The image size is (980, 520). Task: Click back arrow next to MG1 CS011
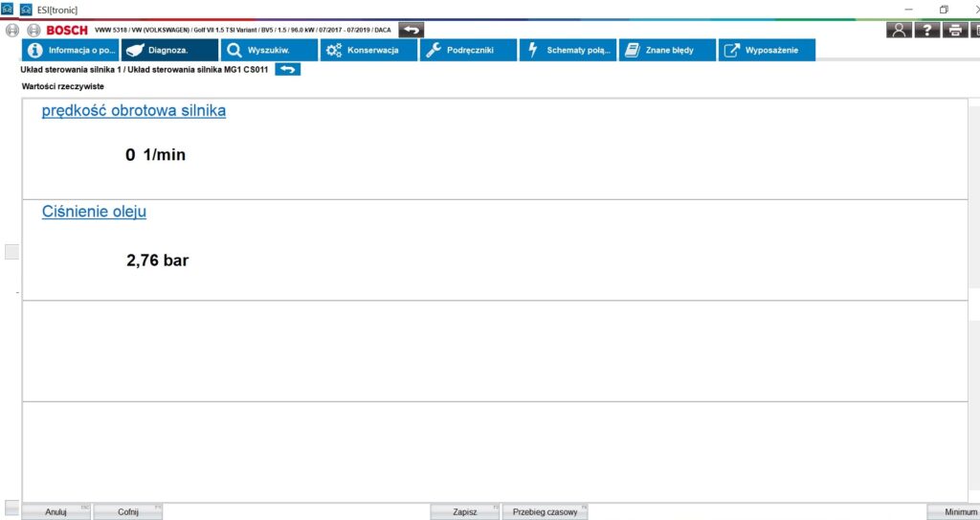(287, 70)
